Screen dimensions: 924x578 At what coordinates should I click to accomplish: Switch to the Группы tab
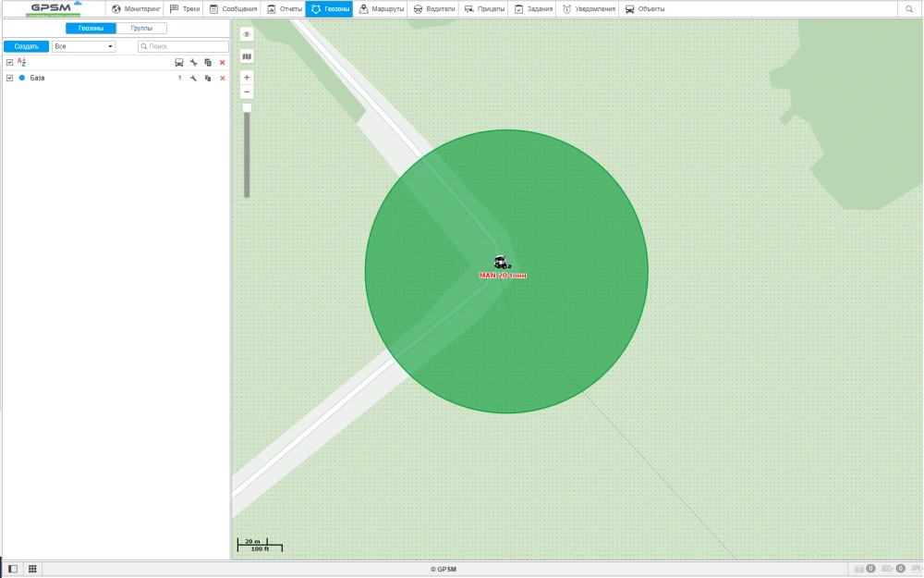[143, 28]
